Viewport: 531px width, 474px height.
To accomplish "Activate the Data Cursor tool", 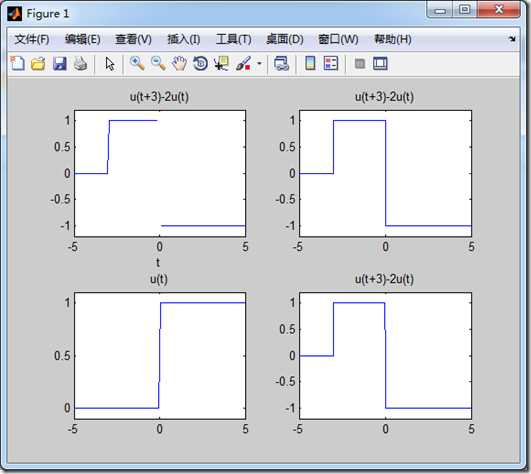I will [x=221, y=63].
